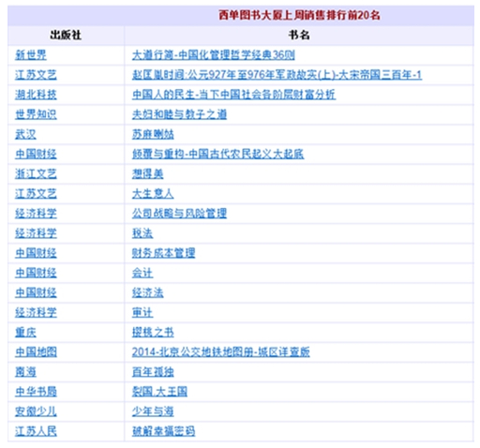Open the 赵匡胤时间 大宋帝国三百年-1 book link
Screen dimensions: 480x448
pos(277,75)
